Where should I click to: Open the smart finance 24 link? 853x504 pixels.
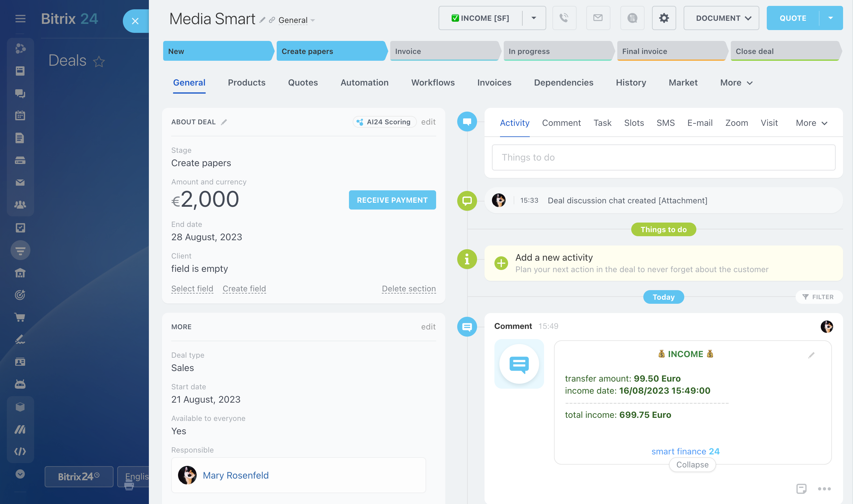(x=685, y=451)
